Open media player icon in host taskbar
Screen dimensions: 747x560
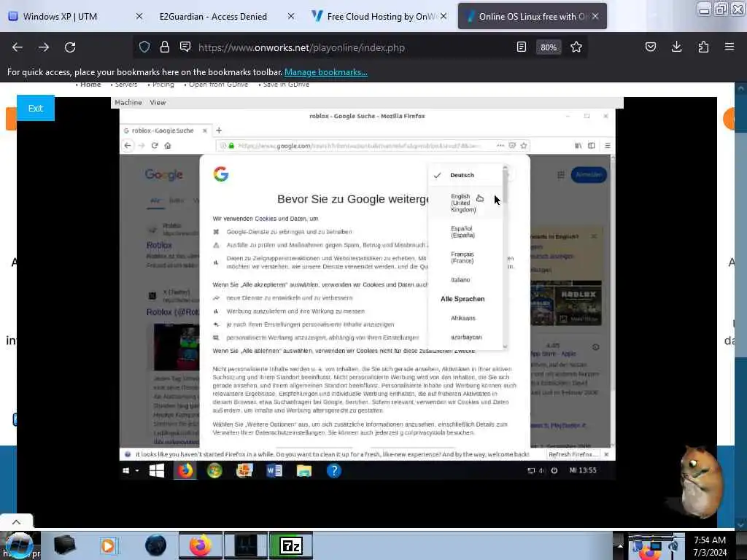click(108, 545)
